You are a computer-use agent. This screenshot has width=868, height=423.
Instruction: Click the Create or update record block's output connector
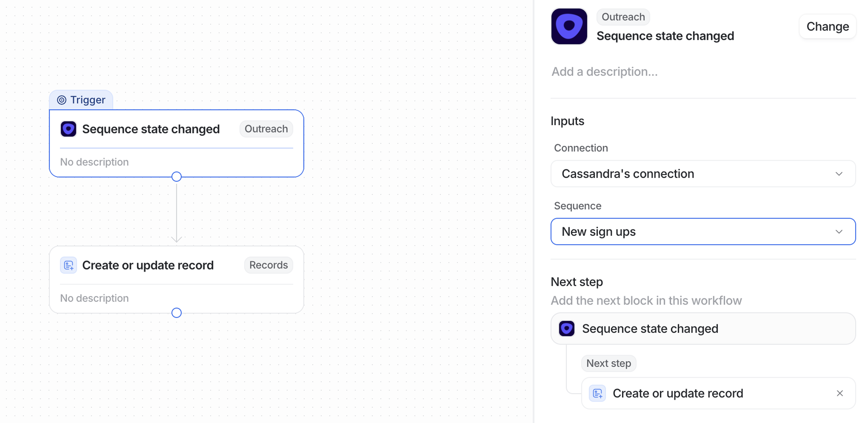click(176, 313)
